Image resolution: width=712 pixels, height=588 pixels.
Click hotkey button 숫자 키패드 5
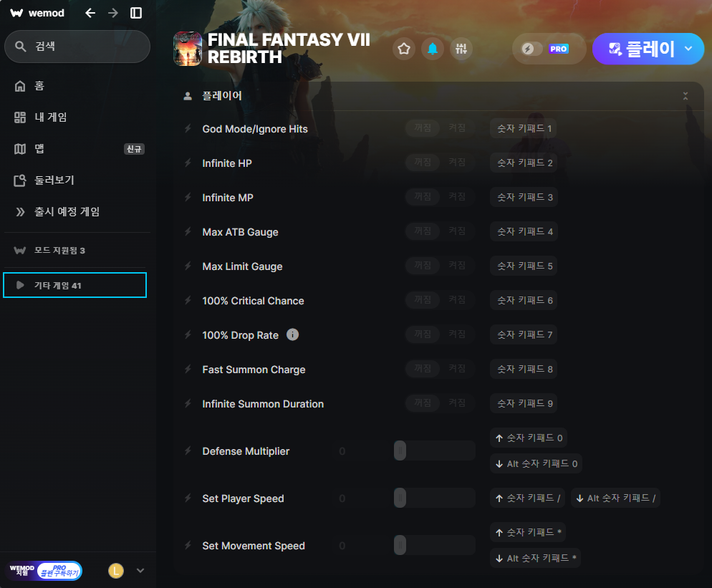524,266
